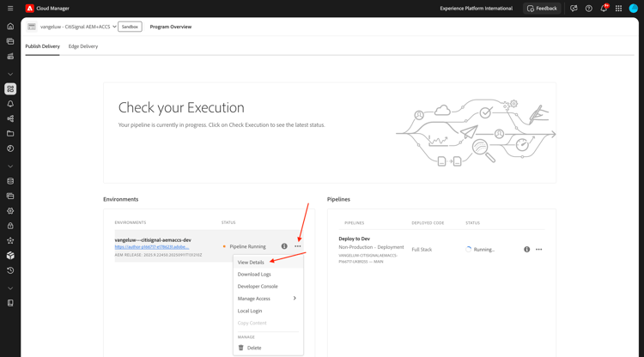Choose Download Logs in the menu
The width and height of the screenshot is (644, 357).
254,275
